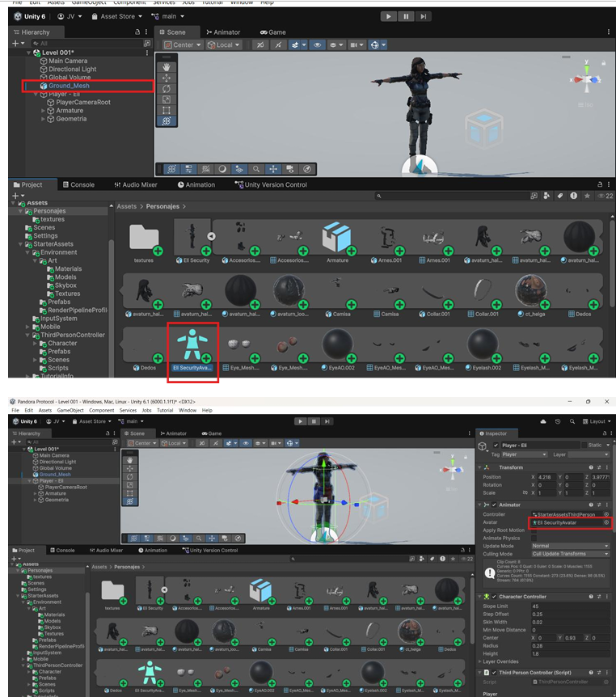
Task: Toggle scene lighting button in upper Scene toolbar
Action: [278, 45]
